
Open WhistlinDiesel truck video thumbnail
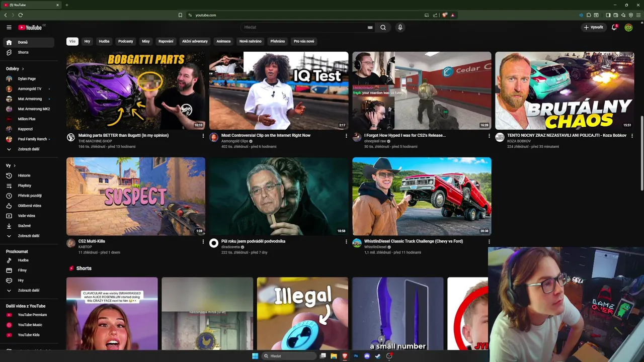(x=422, y=196)
